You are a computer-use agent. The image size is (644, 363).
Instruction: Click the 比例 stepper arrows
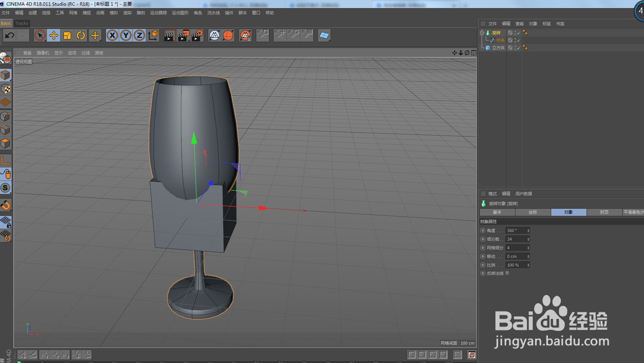[528, 265]
